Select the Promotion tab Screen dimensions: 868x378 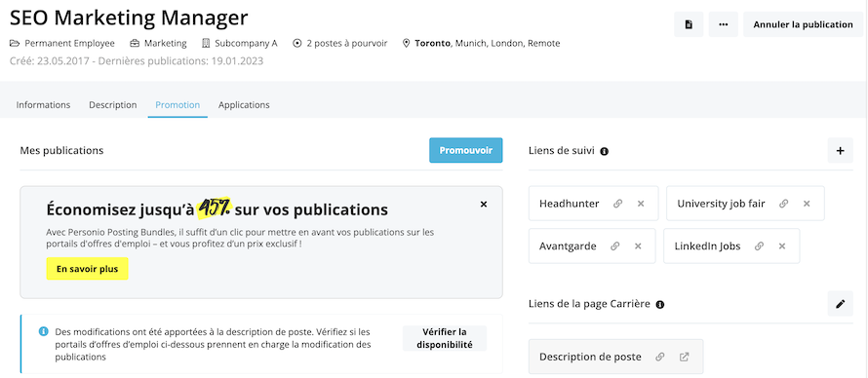pos(178,105)
